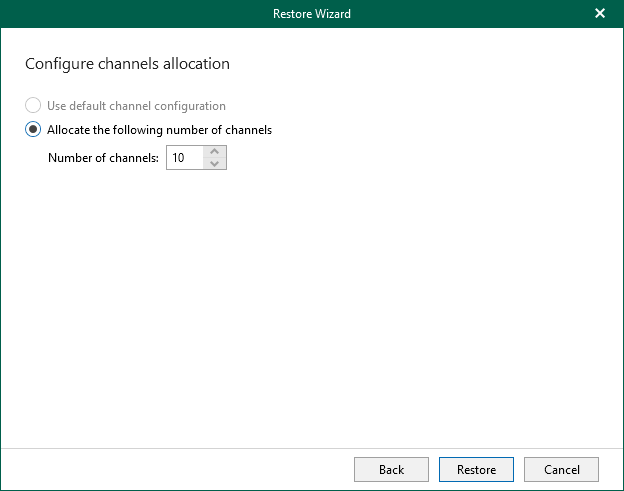Increase the number of channels with up arrow
624x491 pixels.
[x=215, y=152]
